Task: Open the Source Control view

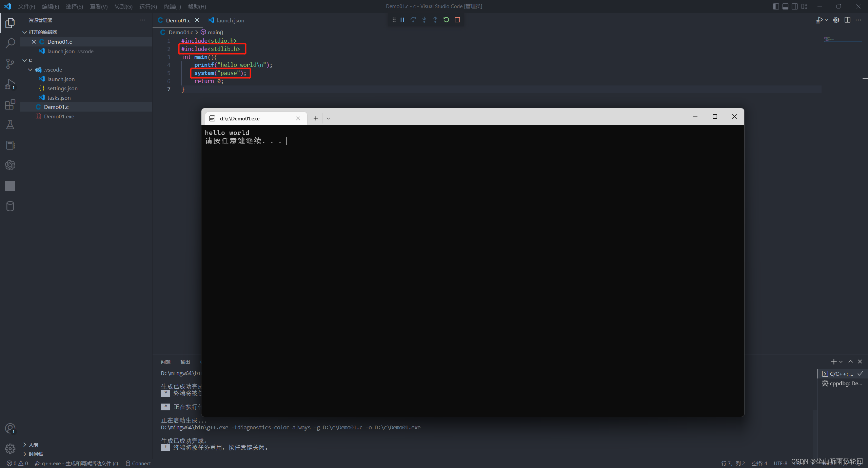Action: pyautogui.click(x=10, y=63)
